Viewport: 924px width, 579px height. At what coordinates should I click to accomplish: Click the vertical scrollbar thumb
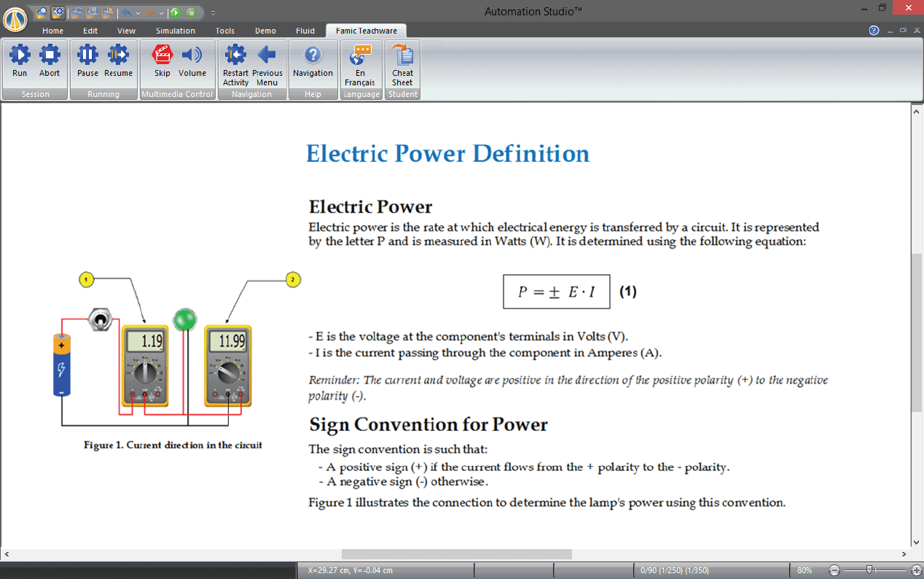(x=916, y=332)
